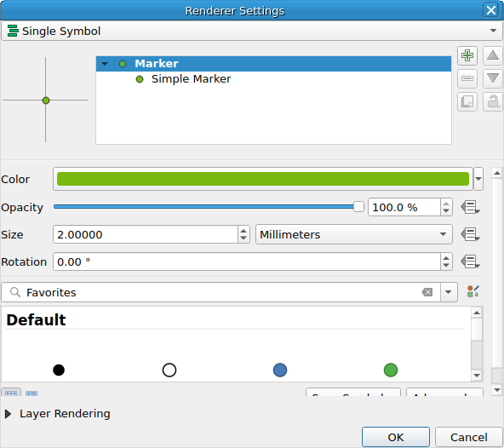This screenshot has width=504, height=448.
Task: Select the green dot symbol
Action: pos(391,370)
